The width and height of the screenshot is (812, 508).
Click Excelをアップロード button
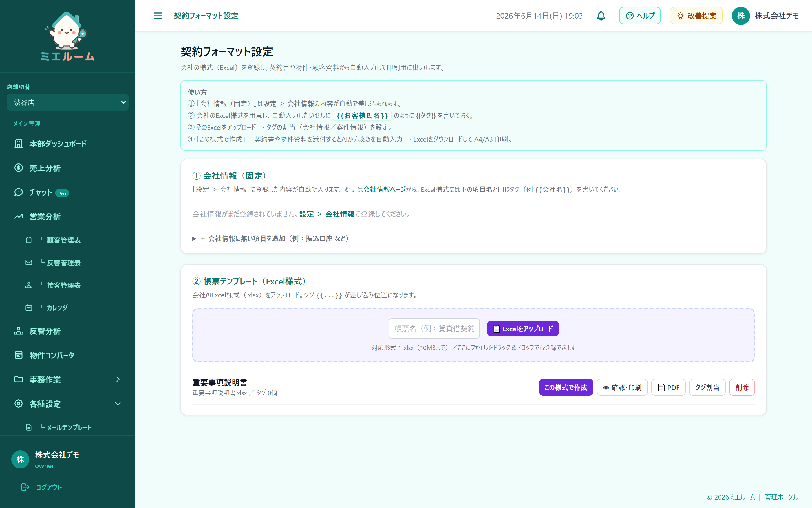tap(523, 329)
